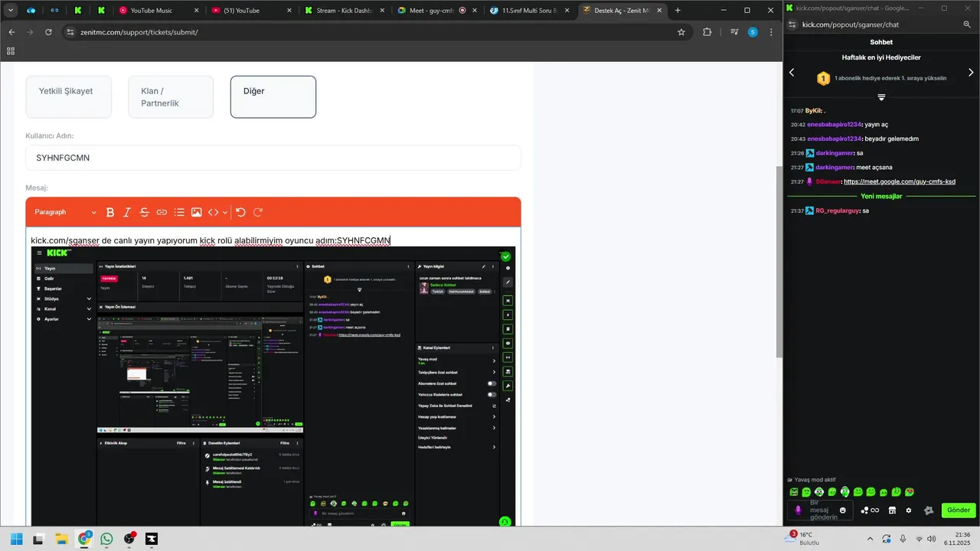Open the chat settings gear icon

click(x=909, y=510)
